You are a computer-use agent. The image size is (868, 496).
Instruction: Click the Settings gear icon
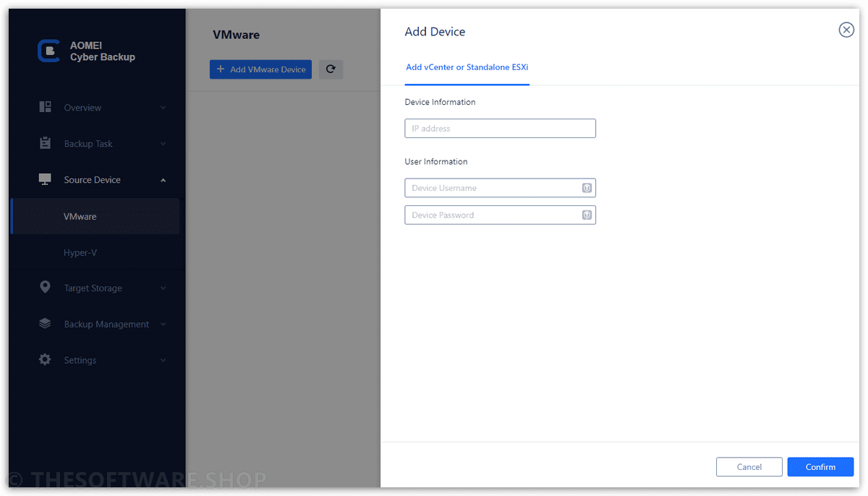click(x=45, y=359)
